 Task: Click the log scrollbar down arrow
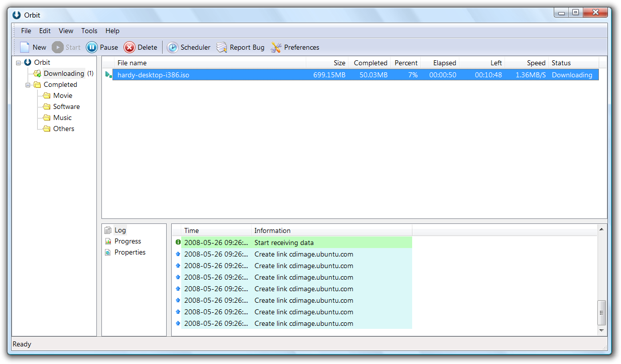pyautogui.click(x=602, y=331)
